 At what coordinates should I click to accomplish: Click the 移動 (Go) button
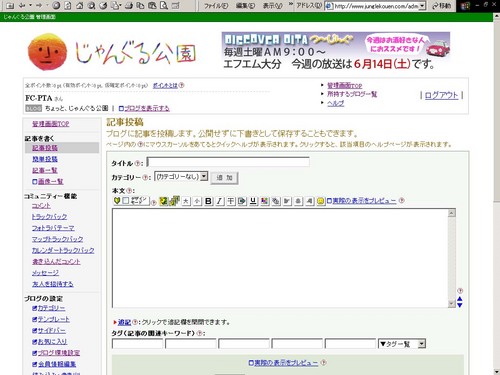[441, 6]
